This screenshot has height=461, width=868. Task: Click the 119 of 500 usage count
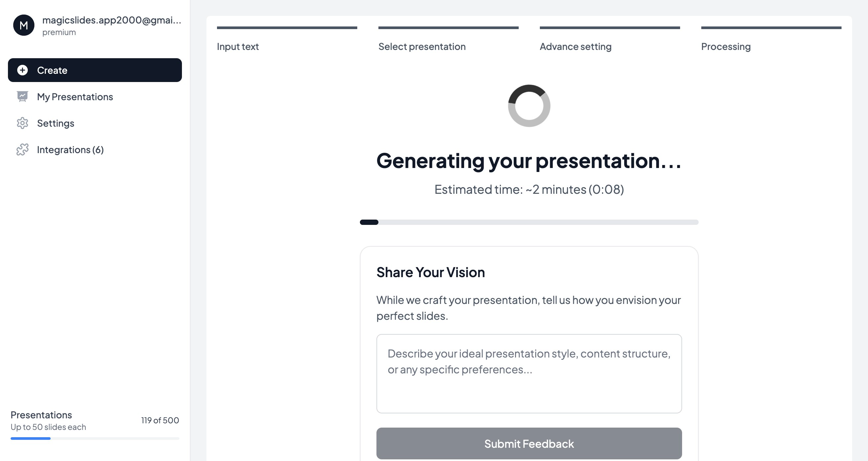pyautogui.click(x=160, y=420)
